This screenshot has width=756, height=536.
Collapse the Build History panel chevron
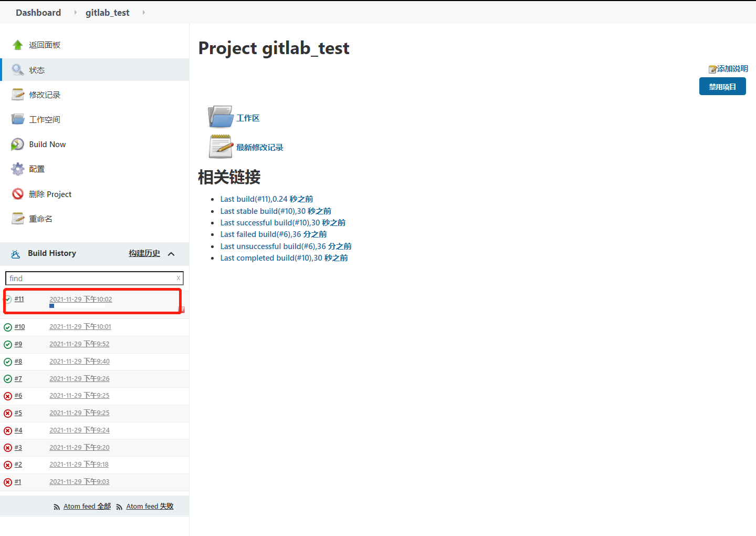171,254
